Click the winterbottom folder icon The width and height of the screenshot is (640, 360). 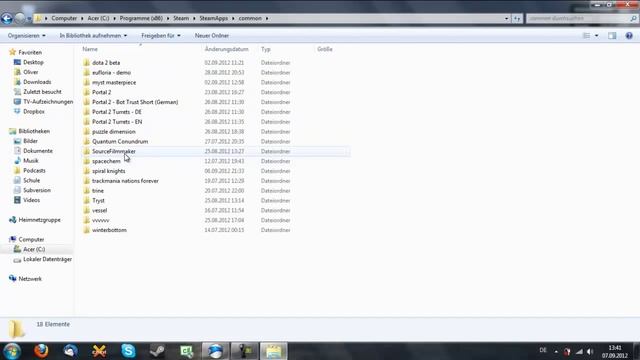pos(87,230)
